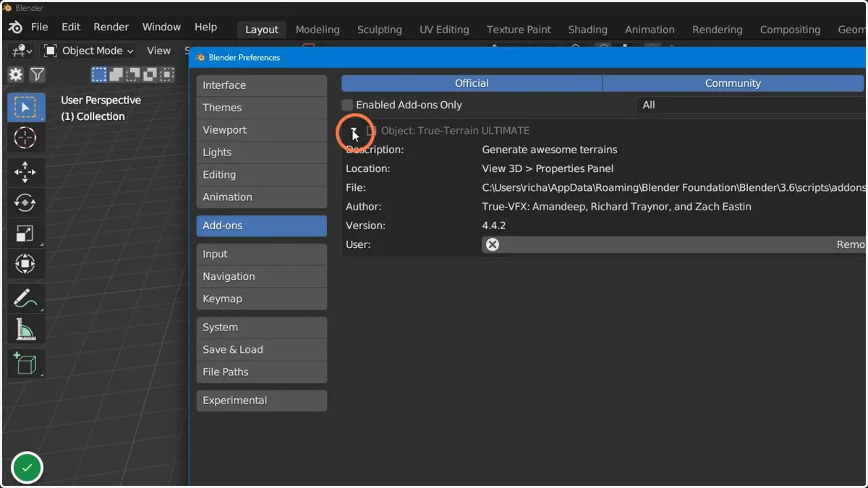868x488 pixels.
Task: Click the selection filter funnel icon
Action: point(38,74)
